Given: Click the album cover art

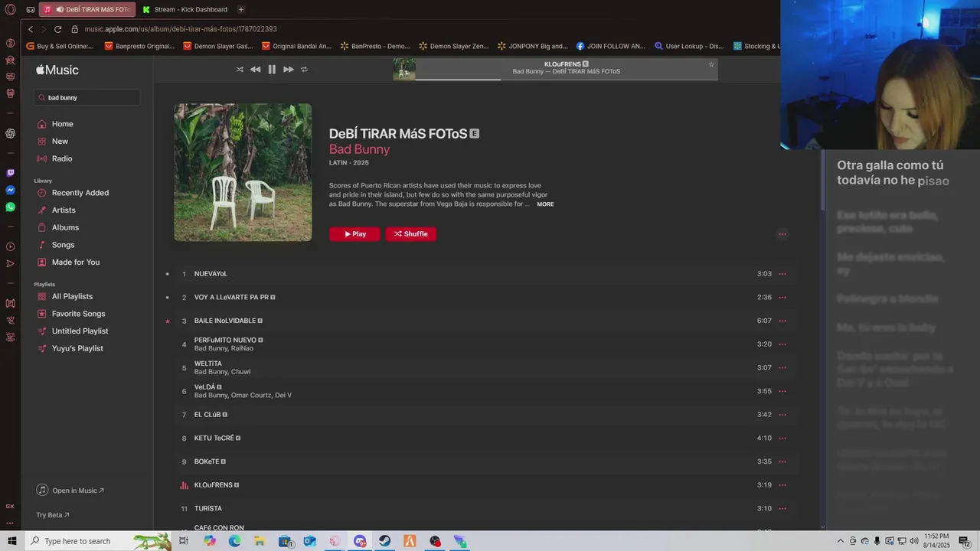Looking at the screenshot, I should tap(243, 173).
